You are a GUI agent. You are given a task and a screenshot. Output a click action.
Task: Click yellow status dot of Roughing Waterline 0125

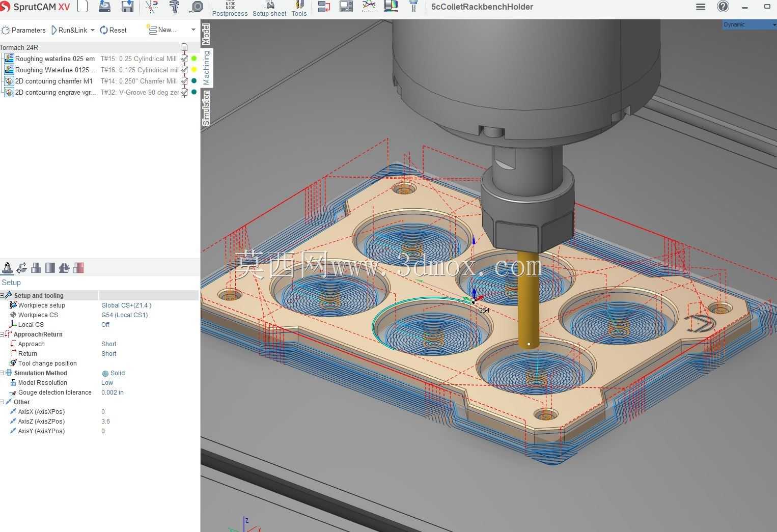click(194, 70)
